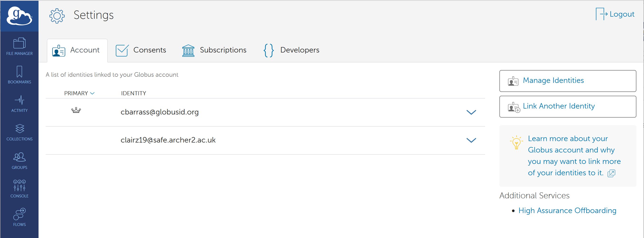The height and width of the screenshot is (238, 644).
Task: Switch to the Account tab
Action: pyautogui.click(x=77, y=50)
